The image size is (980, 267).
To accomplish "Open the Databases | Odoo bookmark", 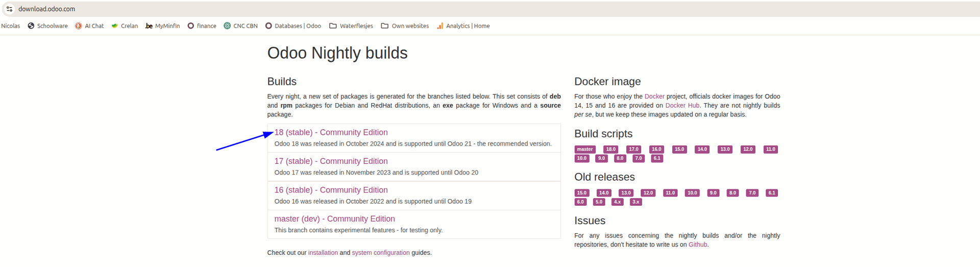I will 293,26.
